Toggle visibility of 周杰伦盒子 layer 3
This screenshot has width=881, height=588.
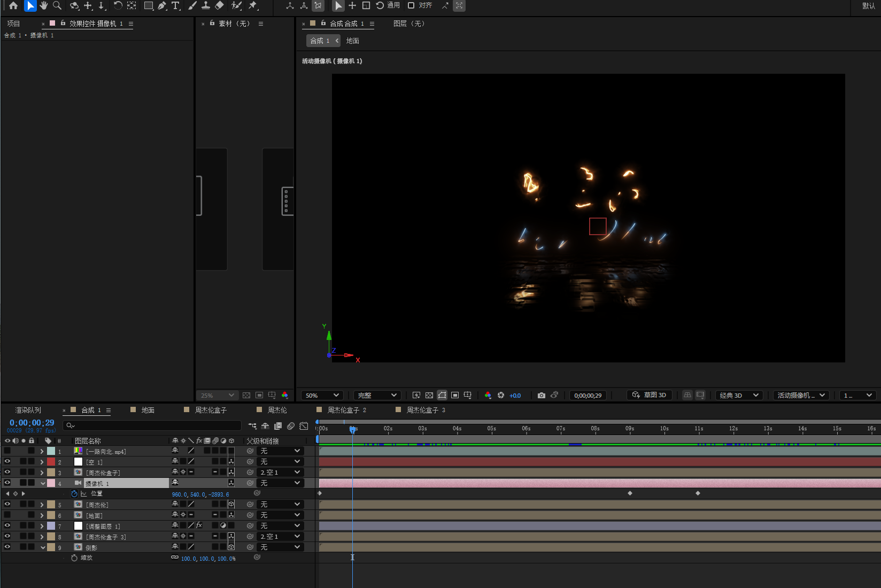(7, 473)
